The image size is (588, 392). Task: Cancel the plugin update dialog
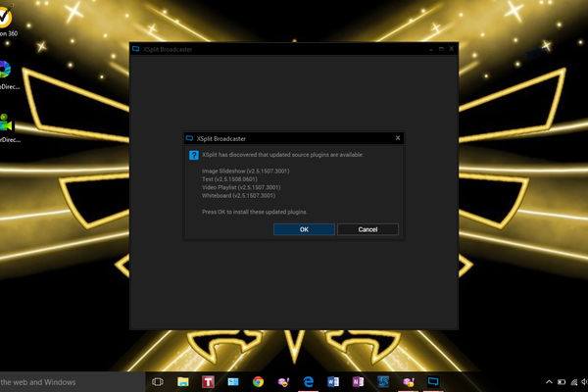click(367, 229)
